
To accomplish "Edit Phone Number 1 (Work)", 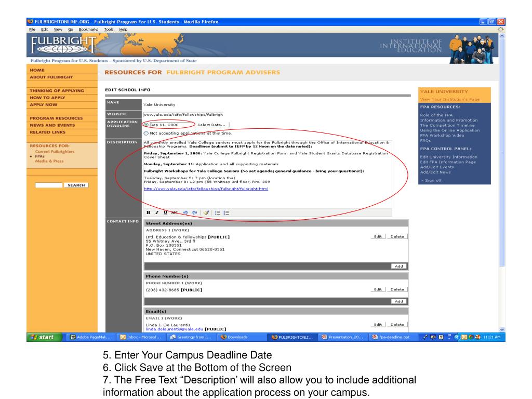I will [378, 289].
